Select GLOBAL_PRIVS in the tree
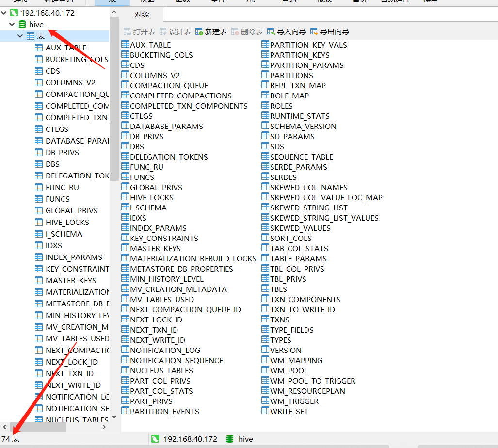 tap(72, 211)
